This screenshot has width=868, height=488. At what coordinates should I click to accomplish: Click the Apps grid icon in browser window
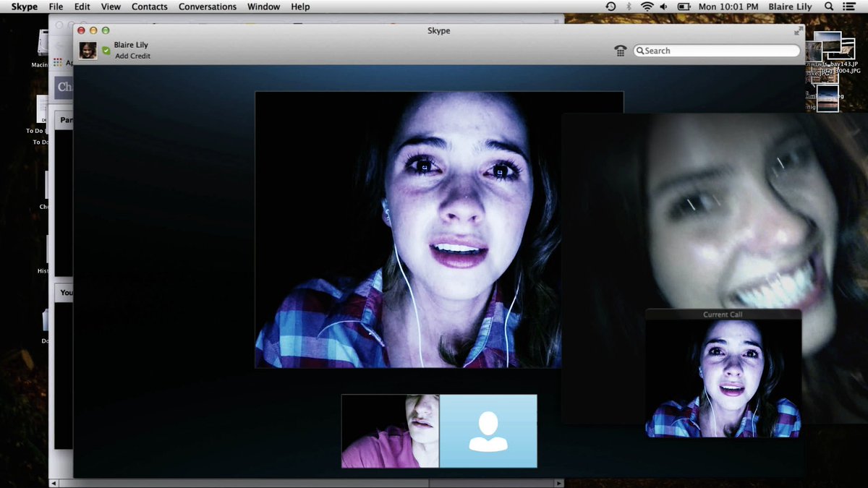[x=58, y=63]
